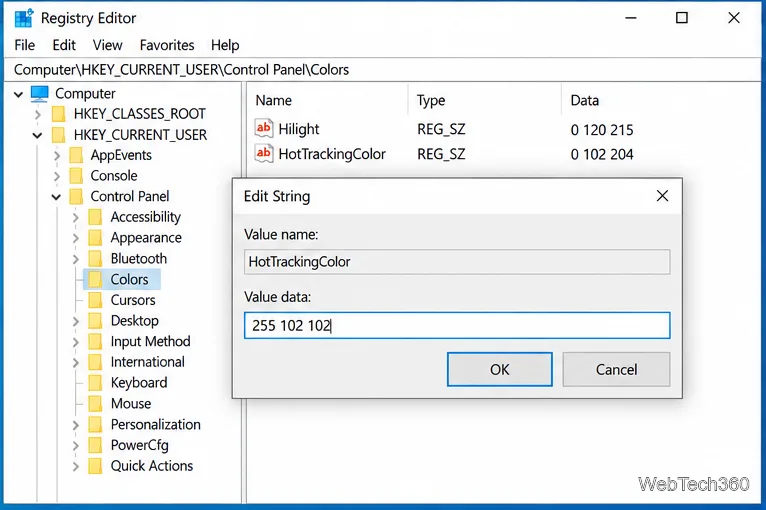
Task: Open the File menu
Action: tap(25, 45)
